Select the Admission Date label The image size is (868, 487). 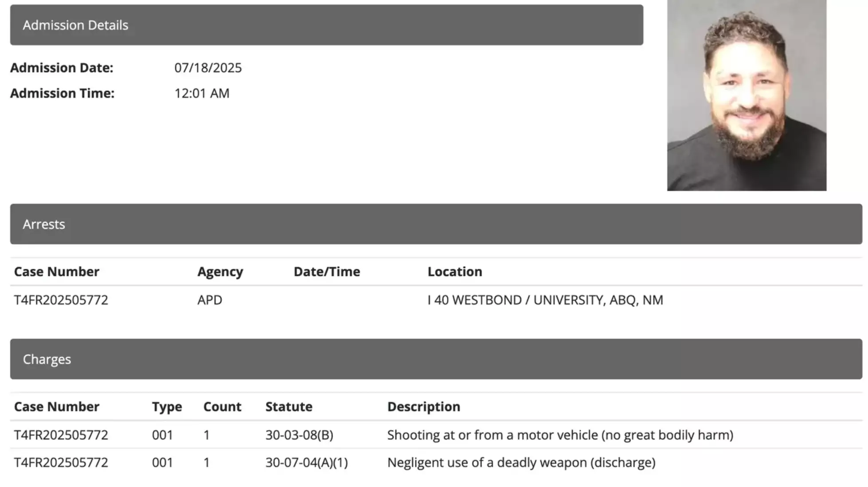click(62, 68)
